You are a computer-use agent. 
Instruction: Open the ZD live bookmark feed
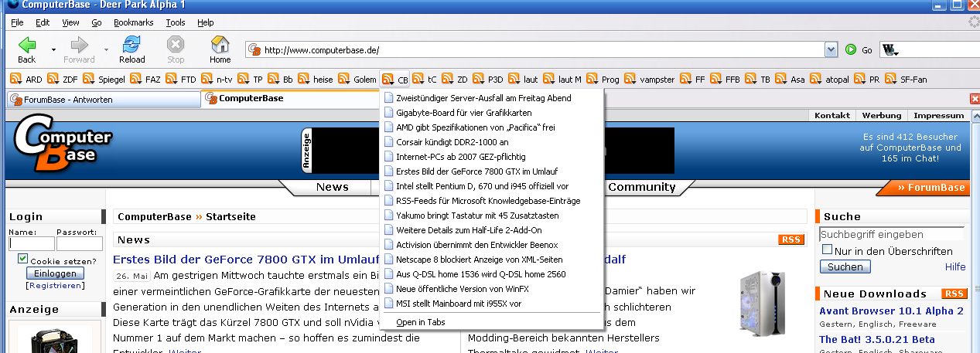456,79
